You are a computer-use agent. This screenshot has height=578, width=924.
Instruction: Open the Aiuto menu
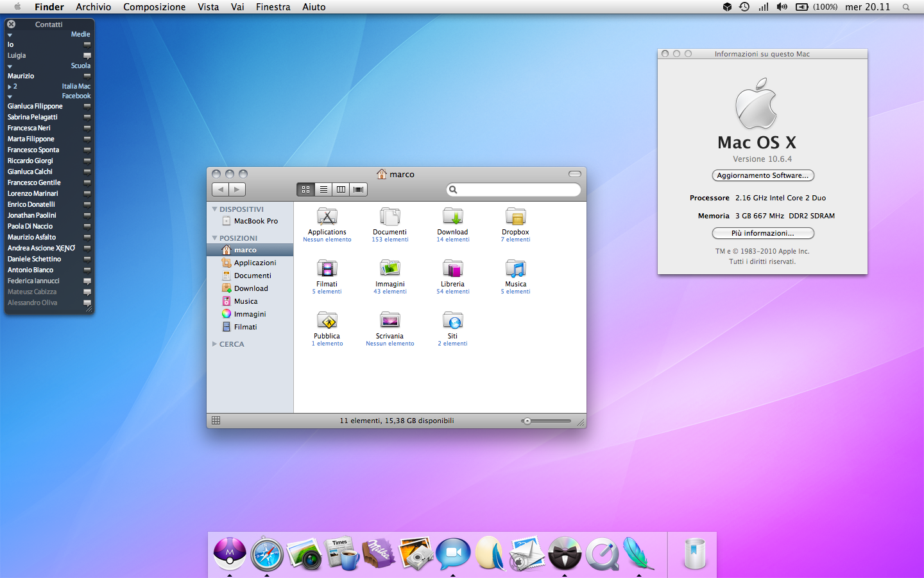314,7
